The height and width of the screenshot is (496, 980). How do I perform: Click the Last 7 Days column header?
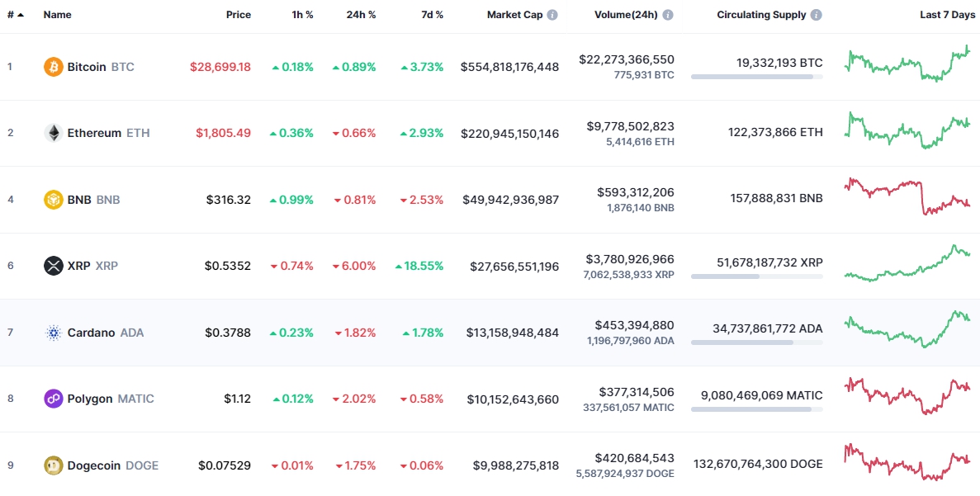tap(947, 15)
